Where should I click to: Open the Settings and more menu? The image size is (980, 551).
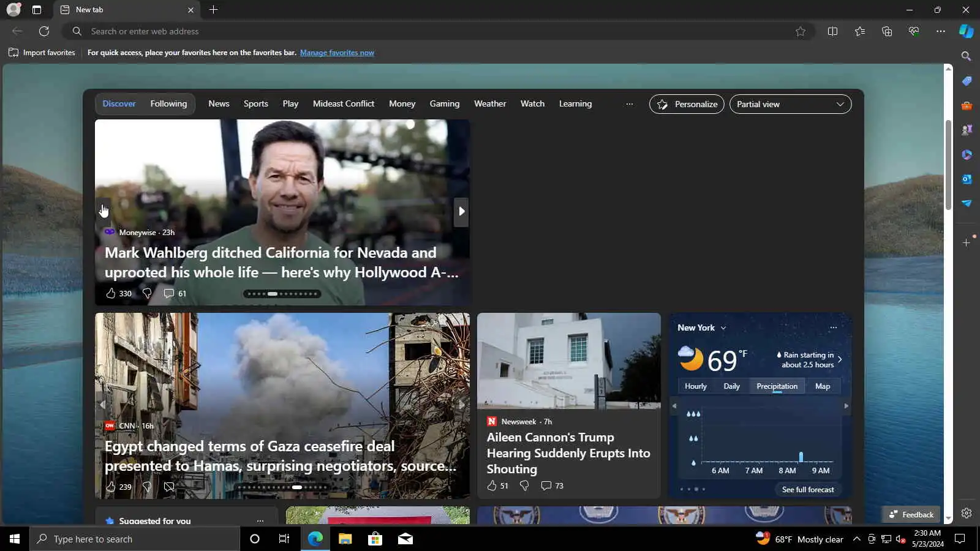[941, 31]
